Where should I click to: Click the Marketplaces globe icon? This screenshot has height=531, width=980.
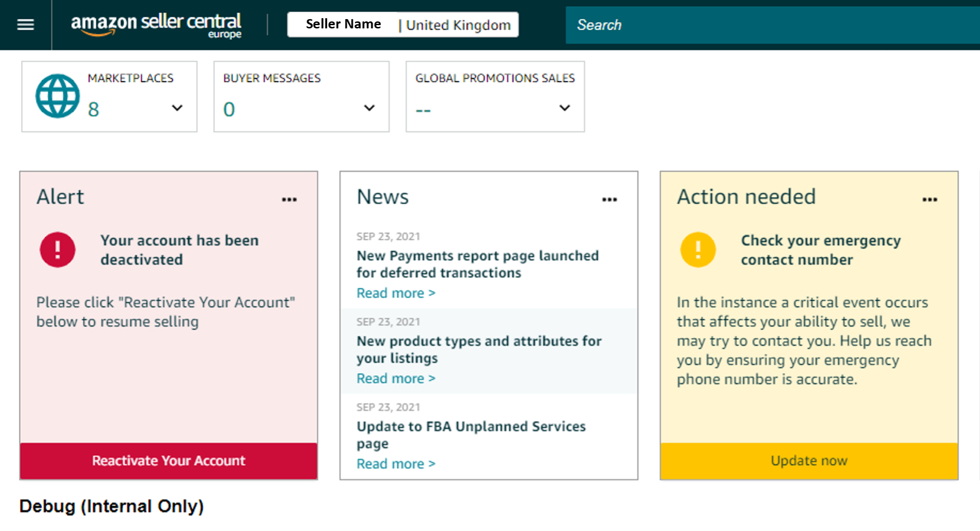(58, 96)
